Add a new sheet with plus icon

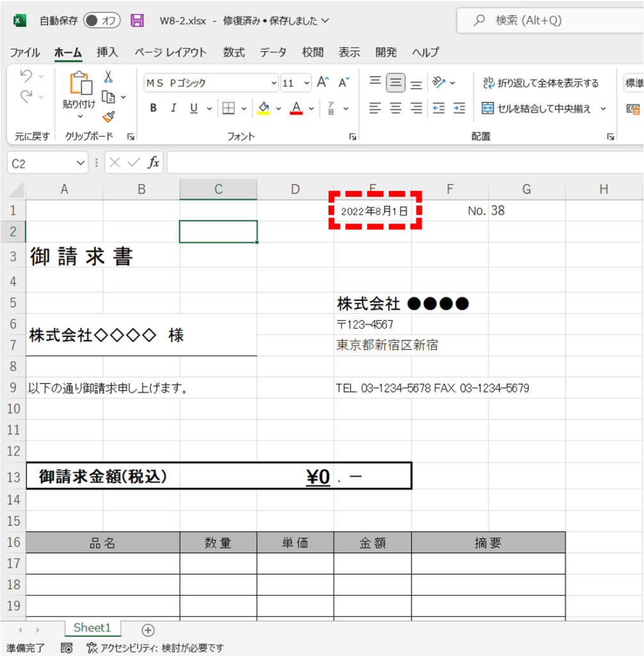tap(148, 629)
